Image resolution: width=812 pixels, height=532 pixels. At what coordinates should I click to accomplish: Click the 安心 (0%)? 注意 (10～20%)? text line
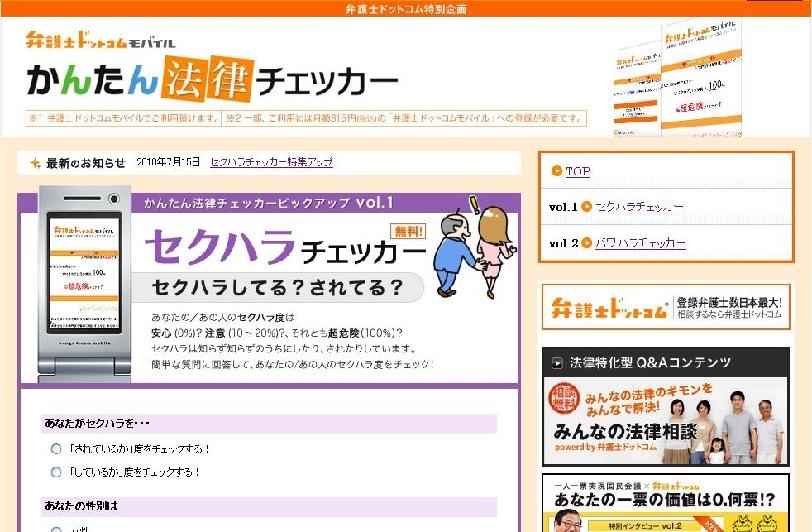click(276, 333)
